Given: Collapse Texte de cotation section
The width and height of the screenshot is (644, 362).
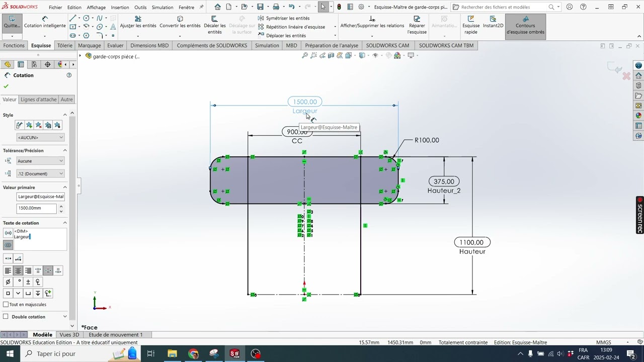Looking at the screenshot, I should pyautogui.click(x=65, y=223).
